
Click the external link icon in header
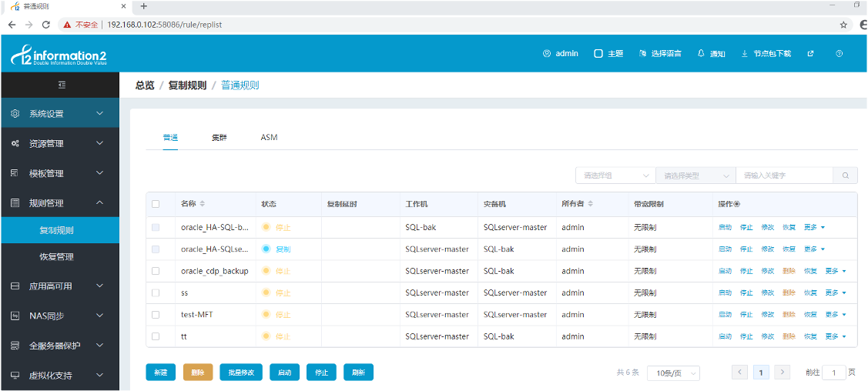[810, 54]
